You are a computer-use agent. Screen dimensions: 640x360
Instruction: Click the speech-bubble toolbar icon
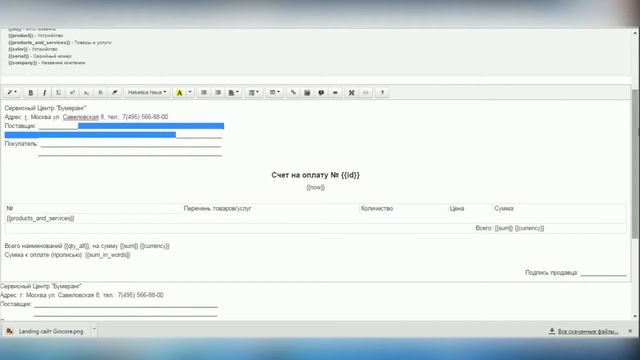click(321, 93)
